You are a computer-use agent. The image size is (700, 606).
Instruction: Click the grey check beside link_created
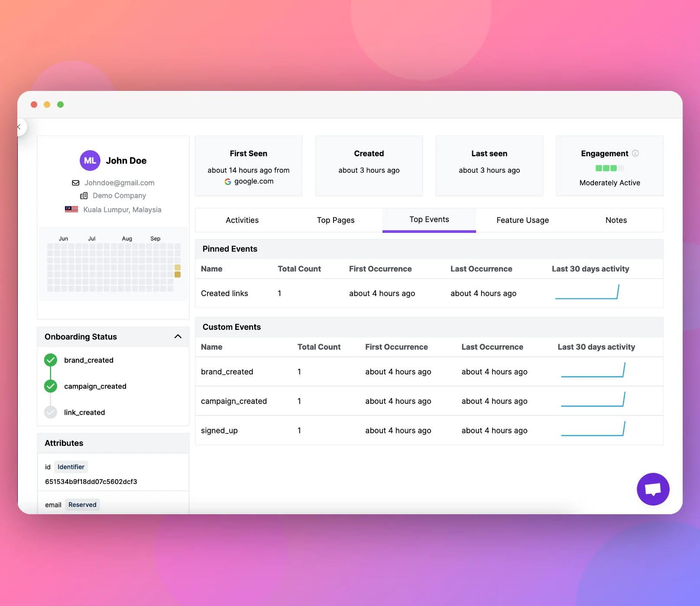(51, 412)
